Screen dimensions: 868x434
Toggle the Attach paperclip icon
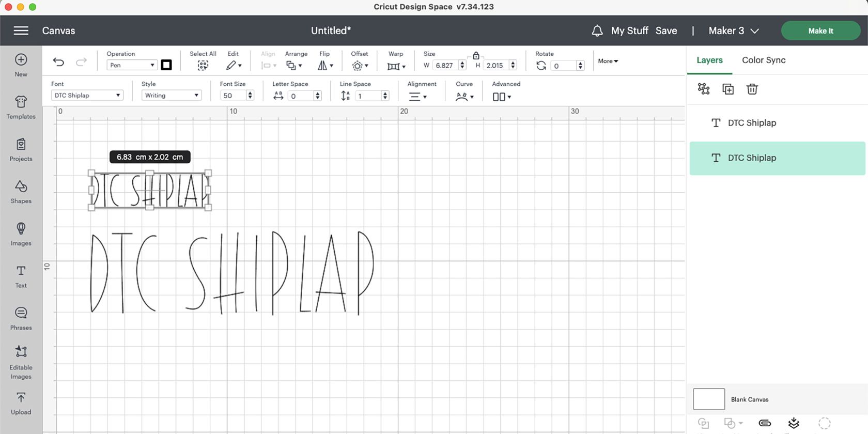[765, 423]
